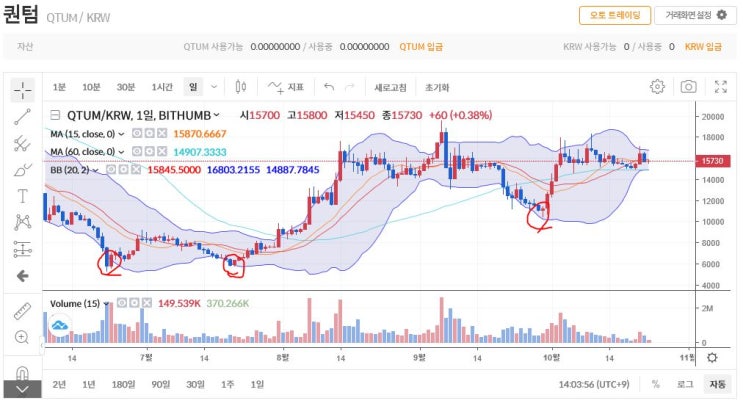
Task: Open candlestick chart style selector
Action: (x=241, y=87)
